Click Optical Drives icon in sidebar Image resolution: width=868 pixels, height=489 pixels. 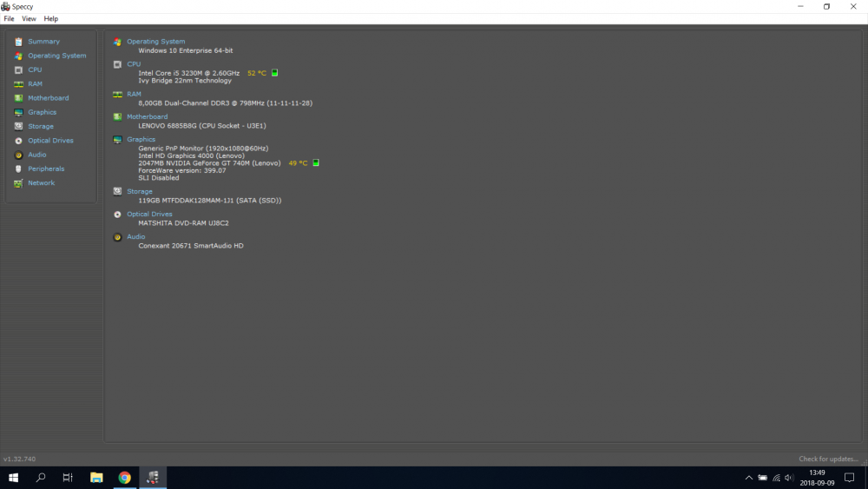pos(18,141)
